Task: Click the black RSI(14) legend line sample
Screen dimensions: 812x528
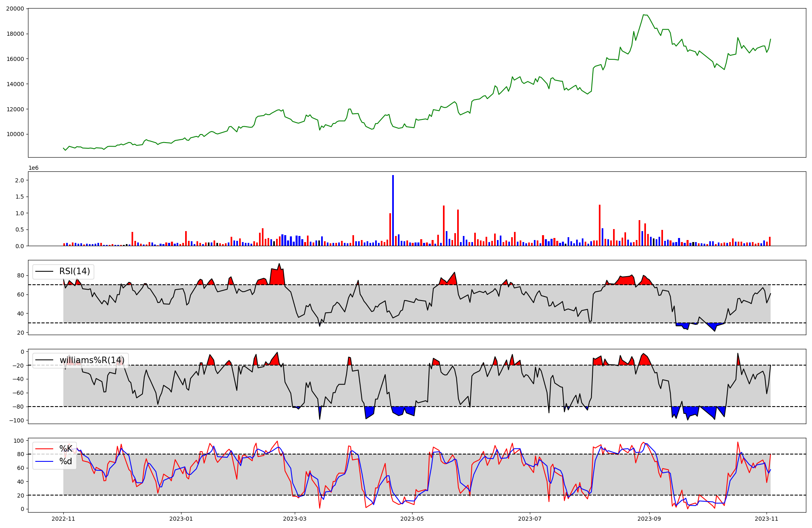Action: [45, 271]
